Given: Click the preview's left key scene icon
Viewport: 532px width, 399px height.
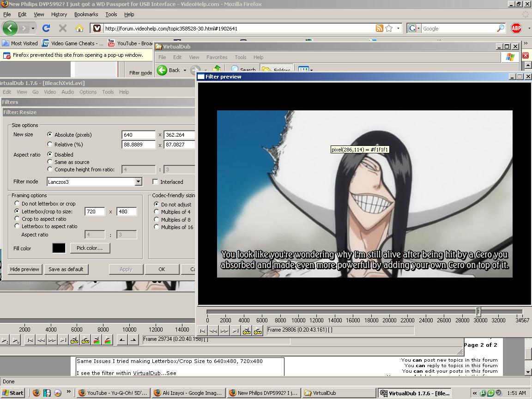Looking at the screenshot, I should click(247, 331).
